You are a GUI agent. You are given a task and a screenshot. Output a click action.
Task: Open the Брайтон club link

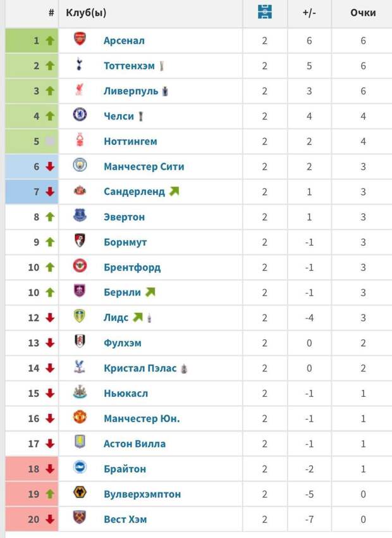point(125,469)
